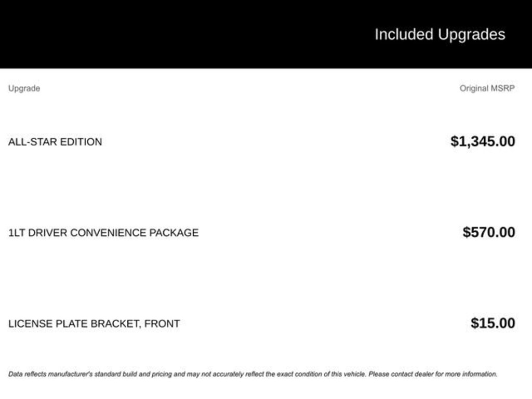Click "1LT" at the package name start

click(x=17, y=233)
